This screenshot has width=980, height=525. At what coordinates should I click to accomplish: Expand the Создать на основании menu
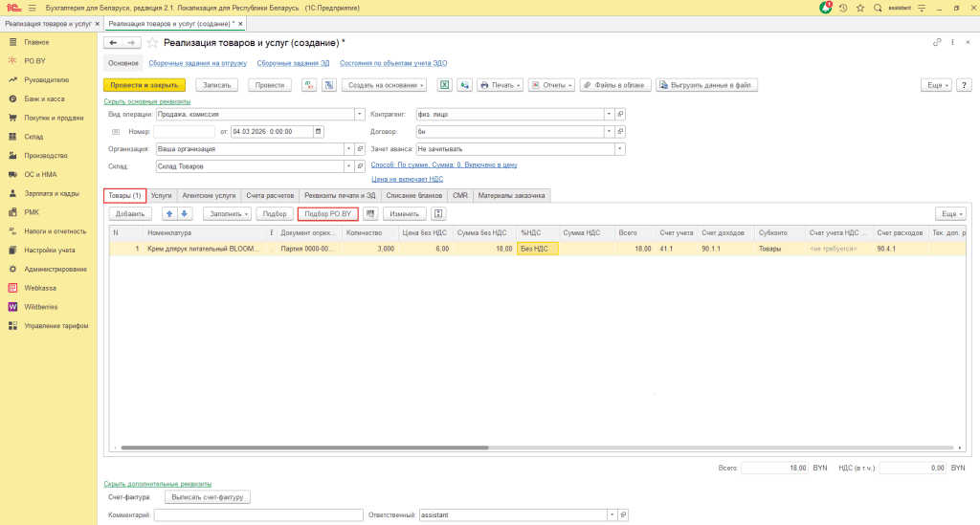coord(385,85)
